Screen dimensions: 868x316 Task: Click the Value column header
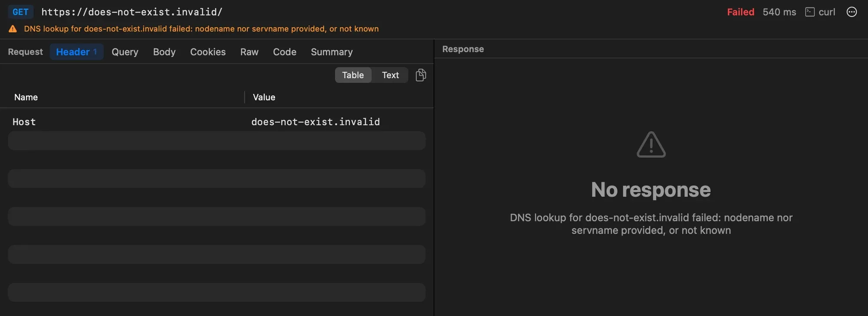[x=264, y=97]
